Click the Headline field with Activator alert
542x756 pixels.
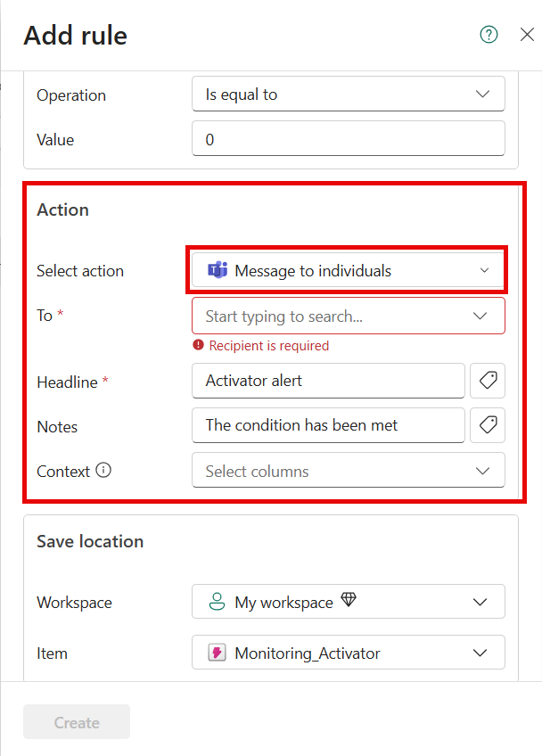[x=328, y=381]
